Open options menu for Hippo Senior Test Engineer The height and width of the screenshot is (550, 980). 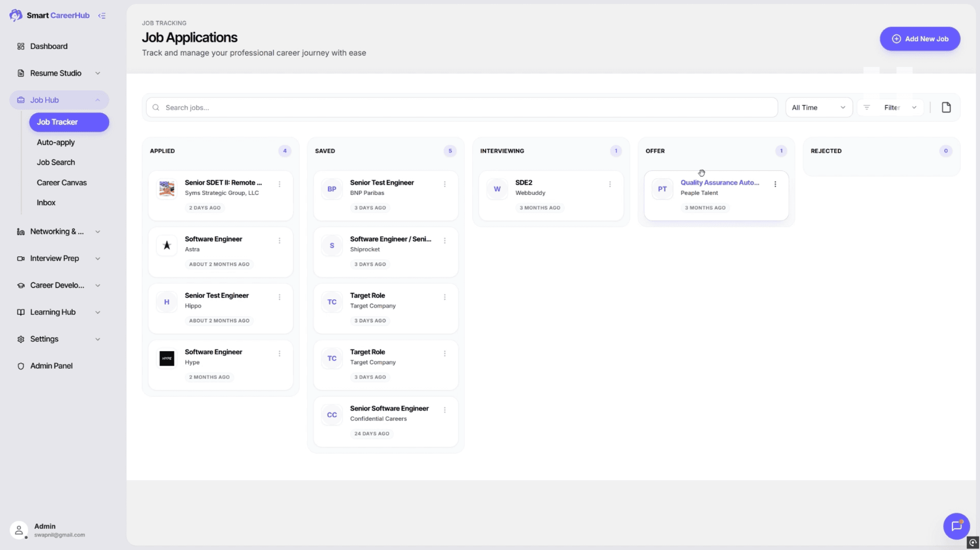pos(280,297)
